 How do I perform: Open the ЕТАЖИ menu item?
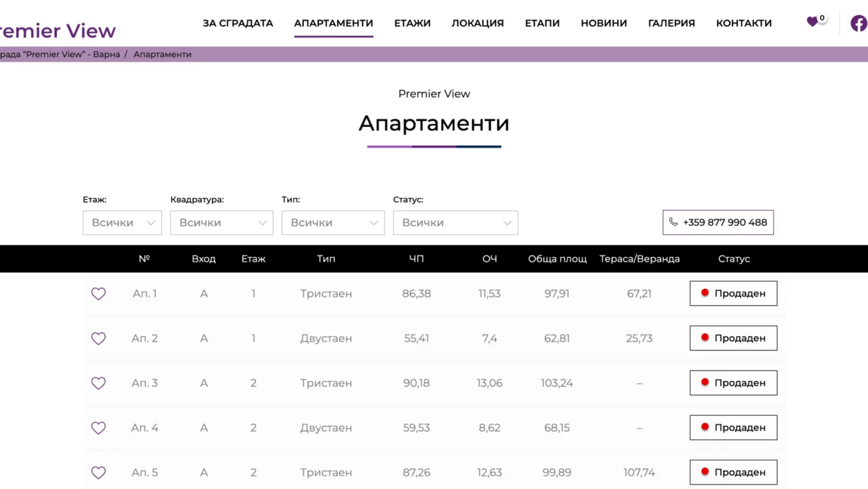click(x=412, y=23)
